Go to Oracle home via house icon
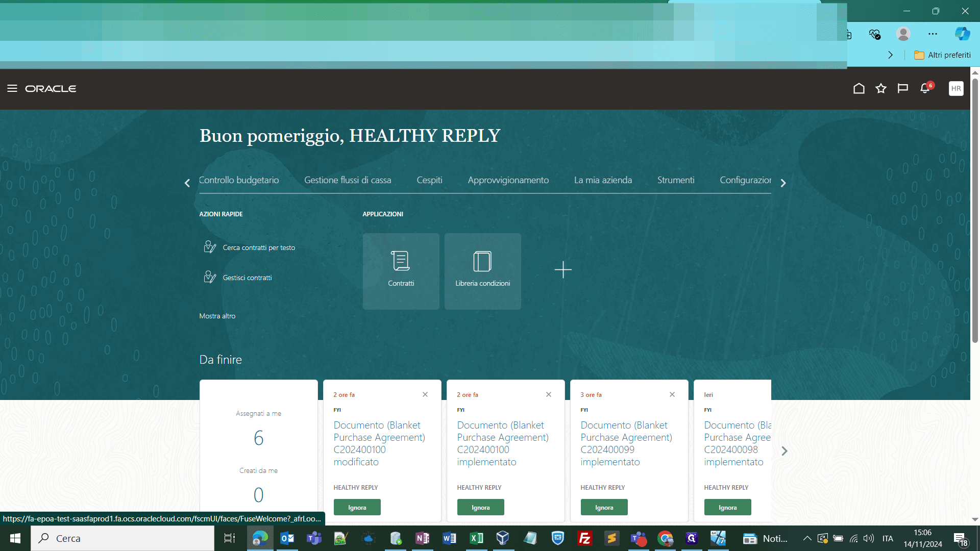This screenshot has height=551, width=980. click(859, 88)
